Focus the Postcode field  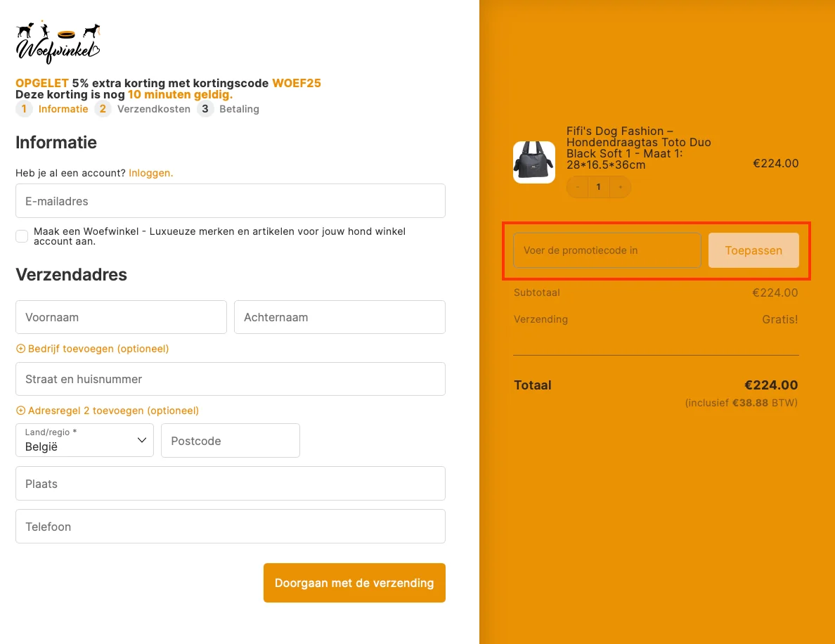pyautogui.click(x=230, y=441)
